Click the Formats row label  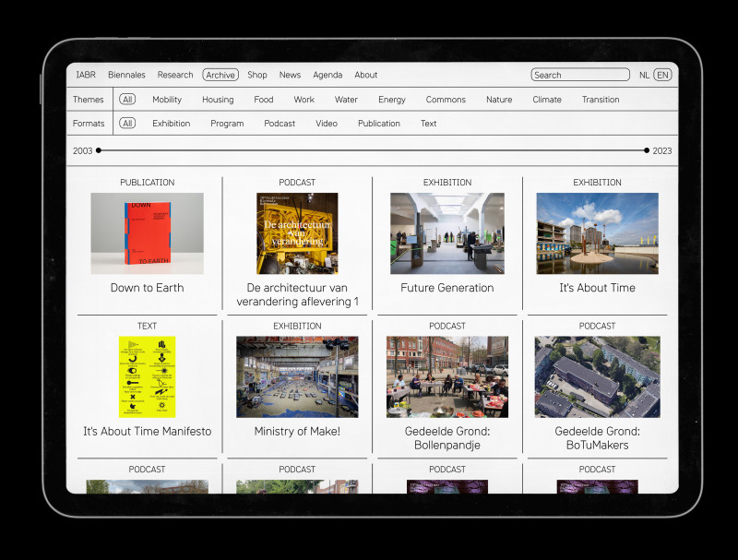tap(89, 124)
